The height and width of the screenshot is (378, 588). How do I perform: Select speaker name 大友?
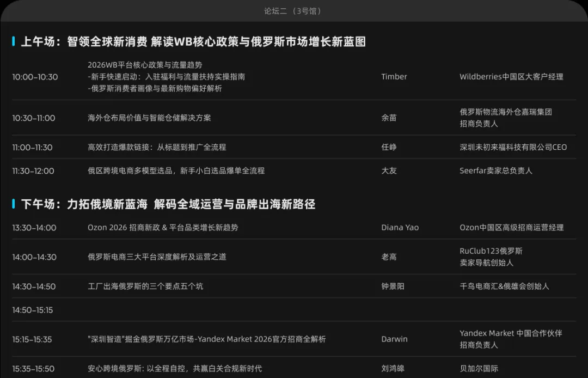[x=389, y=170]
